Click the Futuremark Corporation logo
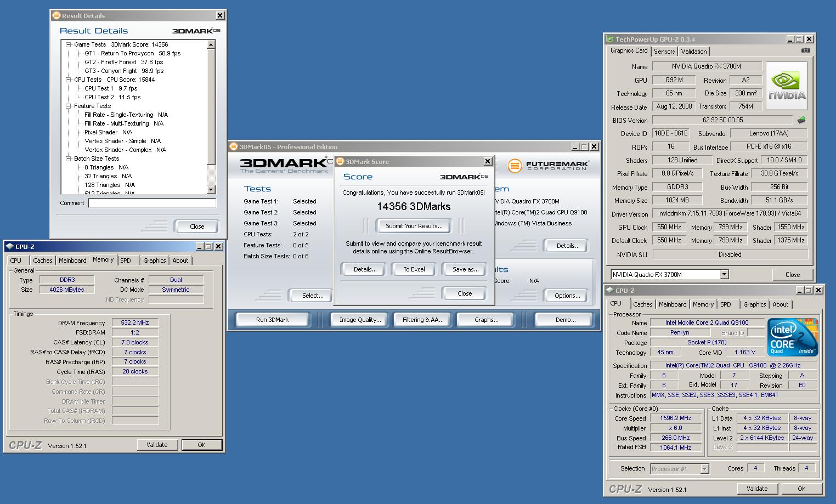 (x=548, y=165)
